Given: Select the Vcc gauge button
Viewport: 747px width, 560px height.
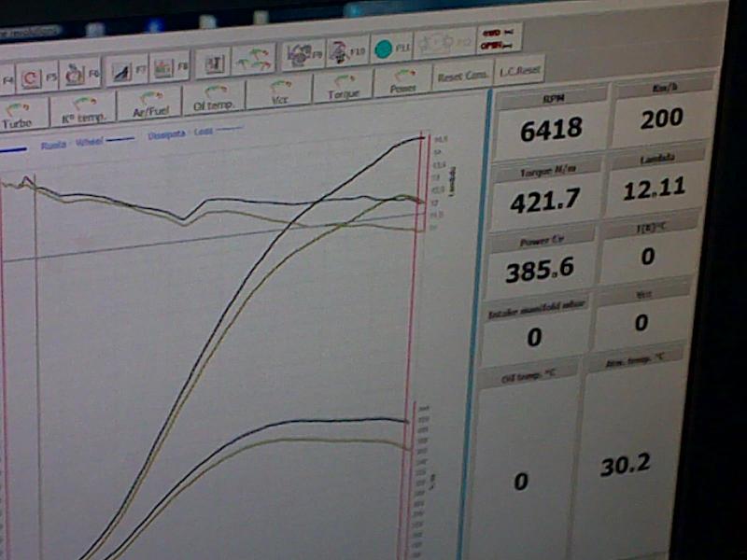Looking at the screenshot, I should tap(279, 91).
